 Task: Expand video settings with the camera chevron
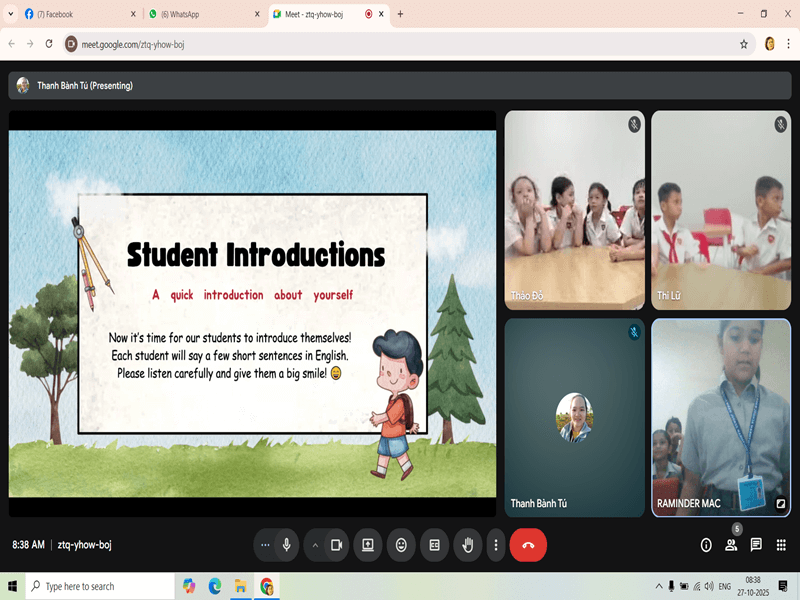315,545
